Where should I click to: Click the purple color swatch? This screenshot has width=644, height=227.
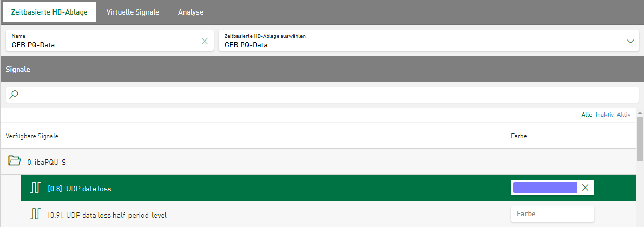coord(545,188)
